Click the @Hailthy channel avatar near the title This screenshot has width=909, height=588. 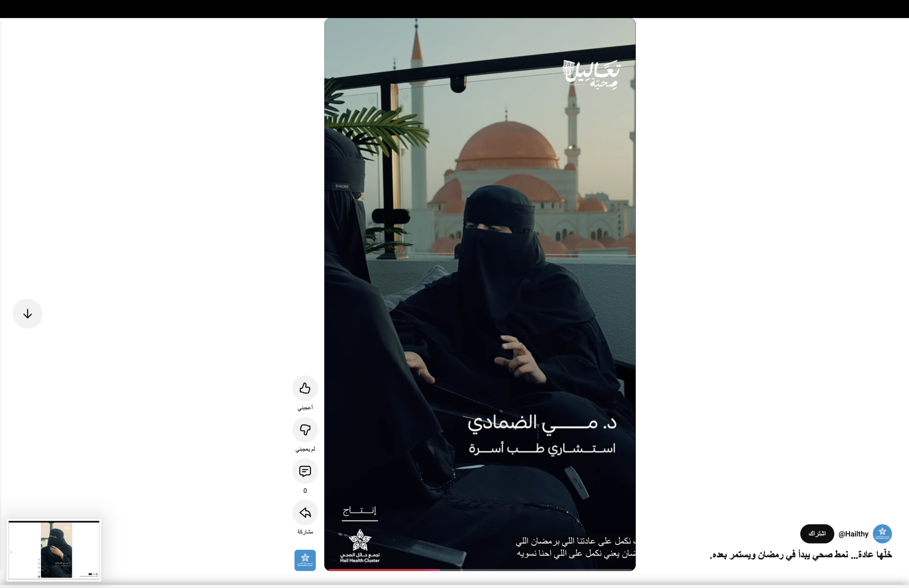tap(883, 534)
